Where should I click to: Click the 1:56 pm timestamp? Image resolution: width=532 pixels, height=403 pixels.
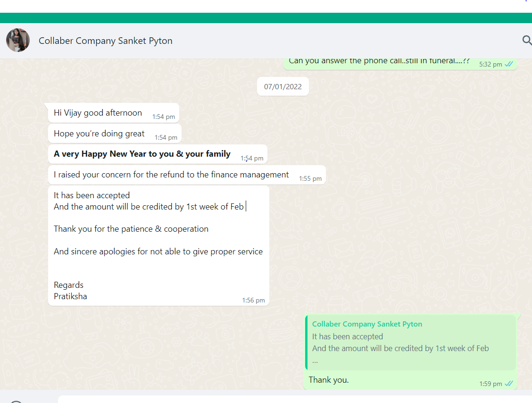(253, 300)
